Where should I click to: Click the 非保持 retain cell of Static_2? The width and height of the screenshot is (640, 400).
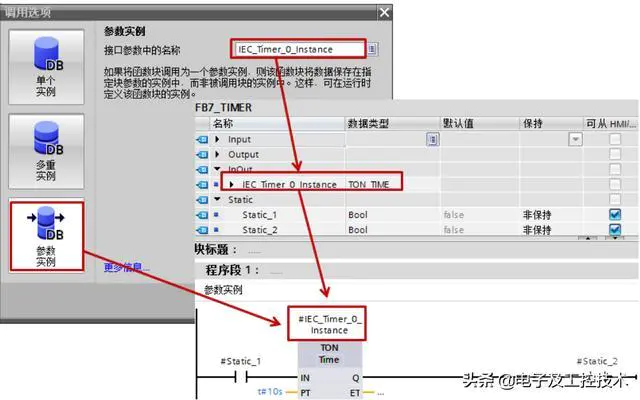click(x=537, y=230)
